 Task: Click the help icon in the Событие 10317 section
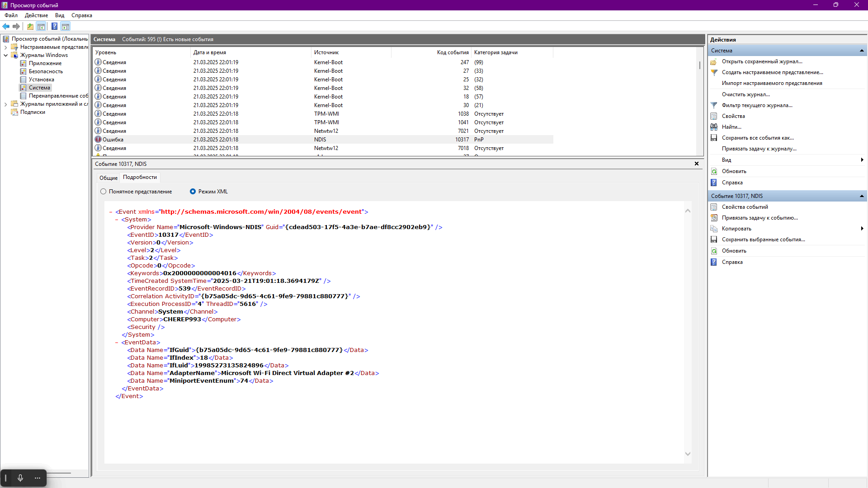714,262
